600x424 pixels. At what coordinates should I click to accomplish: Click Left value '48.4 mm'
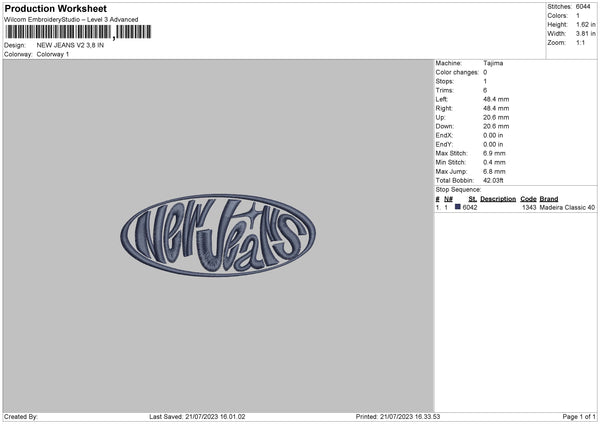tap(496, 99)
